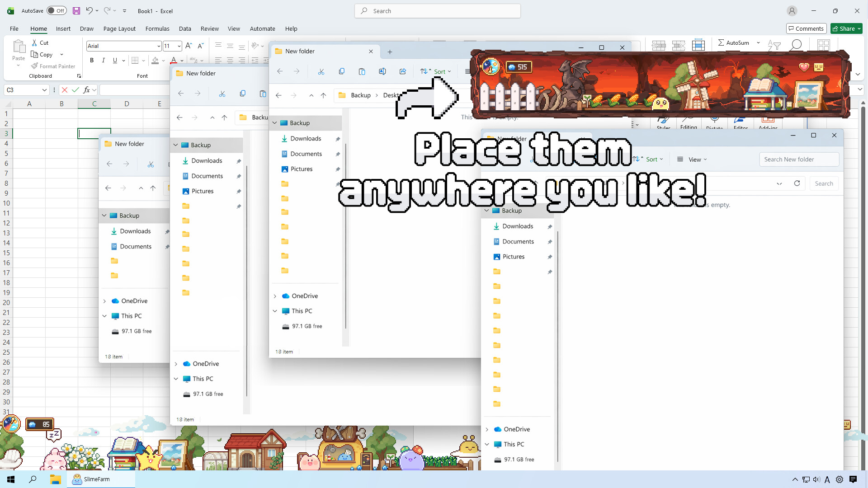Click the Insert Function fx icon
The height and width of the screenshot is (488, 868).
[x=87, y=90]
